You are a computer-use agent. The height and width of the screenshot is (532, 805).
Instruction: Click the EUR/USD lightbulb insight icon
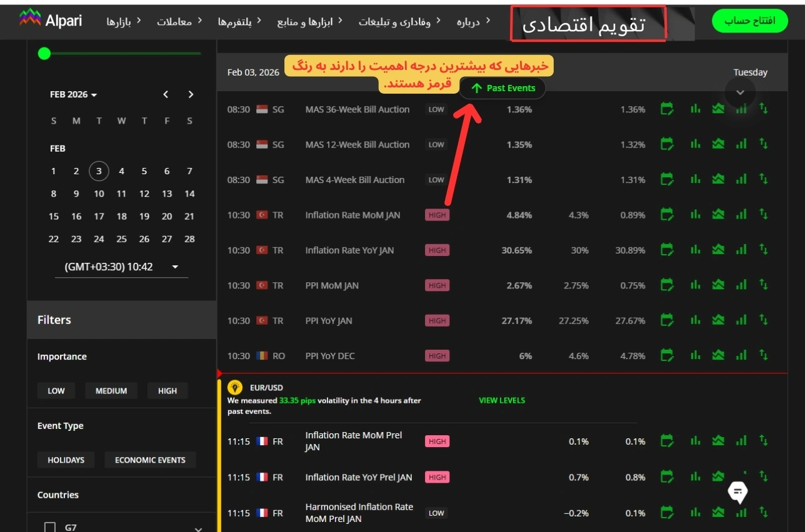[235, 387]
